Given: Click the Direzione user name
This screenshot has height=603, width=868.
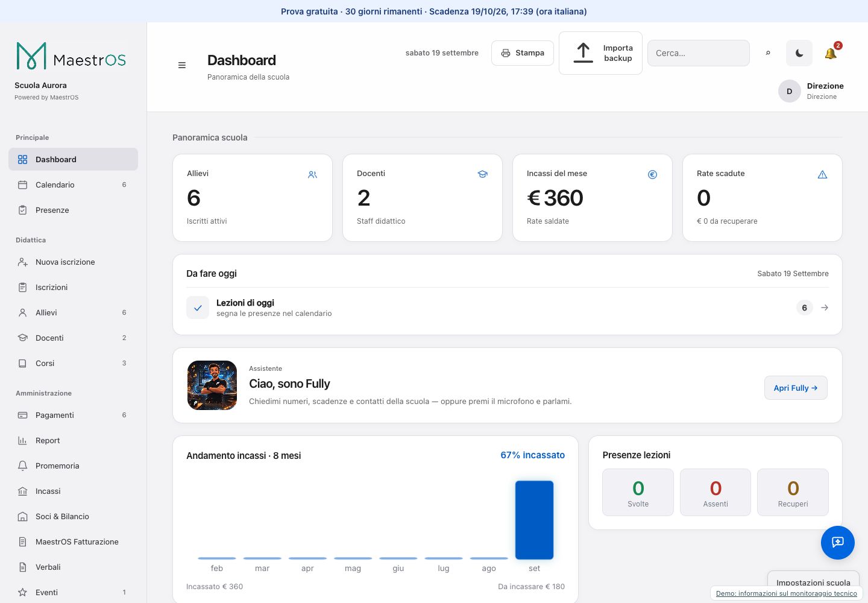Looking at the screenshot, I should tap(825, 86).
